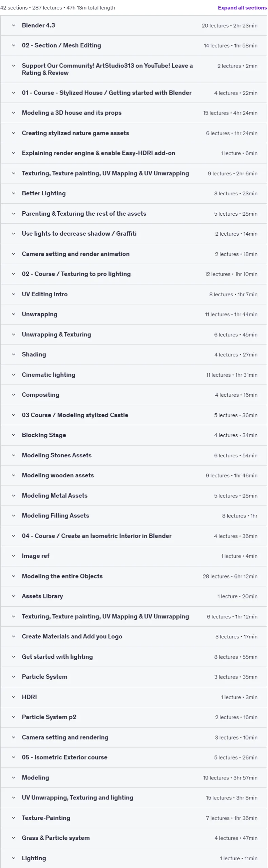The height and width of the screenshot is (868, 268).
Task: Click chevron icon next to Compositing
Action: pos(14,395)
